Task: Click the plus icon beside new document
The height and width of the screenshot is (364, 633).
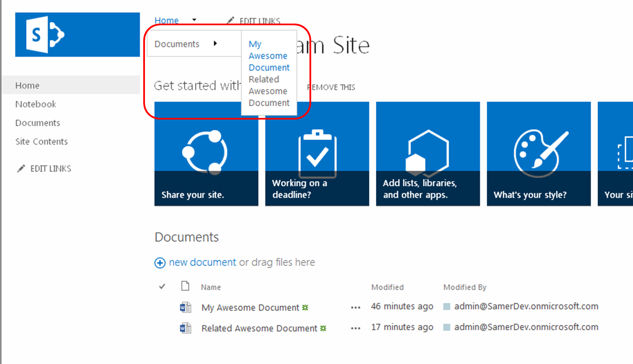Action: click(x=160, y=263)
